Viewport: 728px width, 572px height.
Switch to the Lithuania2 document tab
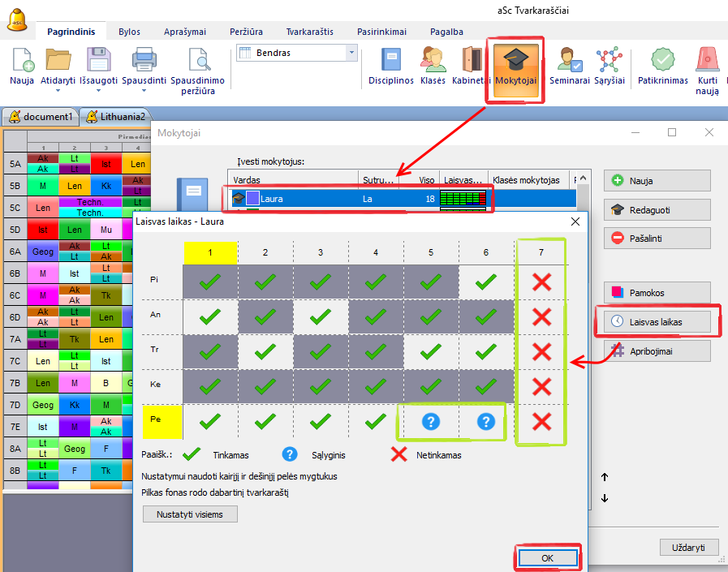116,117
